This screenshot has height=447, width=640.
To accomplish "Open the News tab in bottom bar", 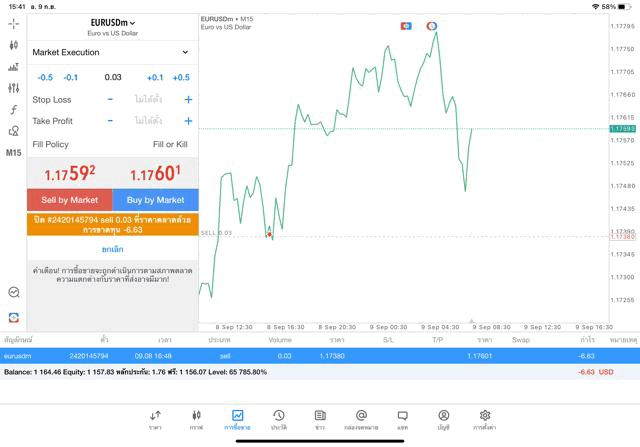I will (320, 419).
